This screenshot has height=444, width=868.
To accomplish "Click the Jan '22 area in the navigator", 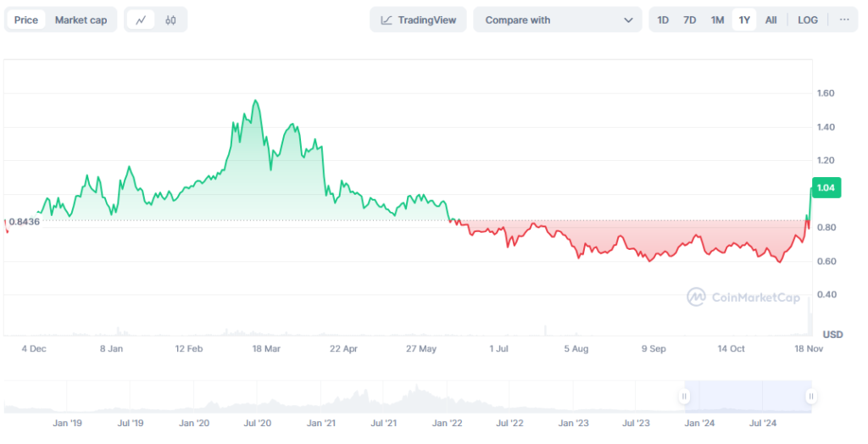I will click(448, 422).
